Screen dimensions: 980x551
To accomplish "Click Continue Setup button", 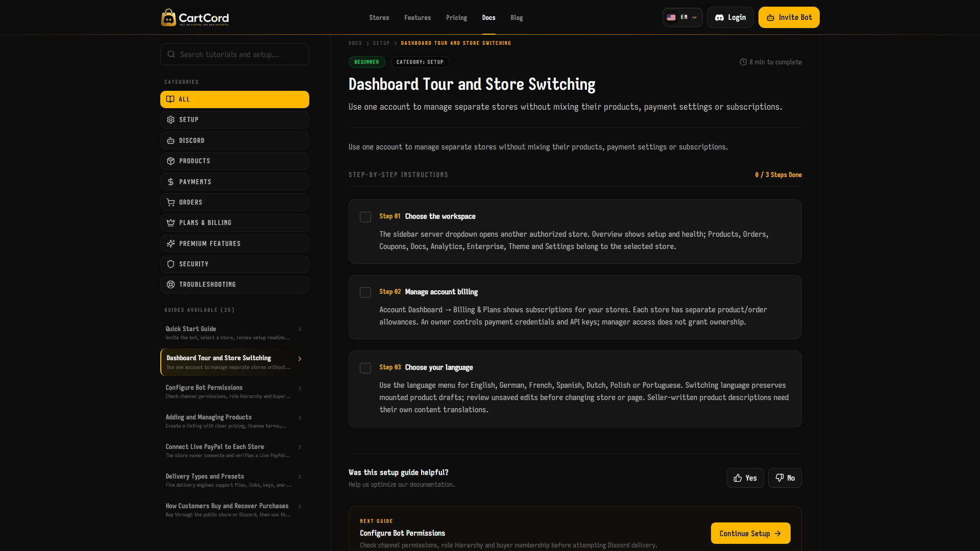I will pos(750,533).
